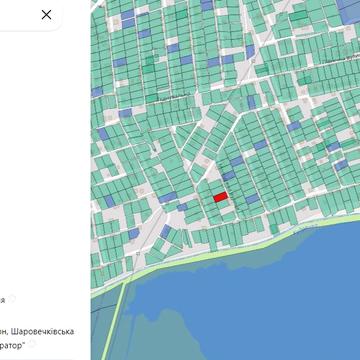This screenshot has height=360, width=360.
Task: Select the blue parcel just above the red parcel
Action: click(229, 176)
